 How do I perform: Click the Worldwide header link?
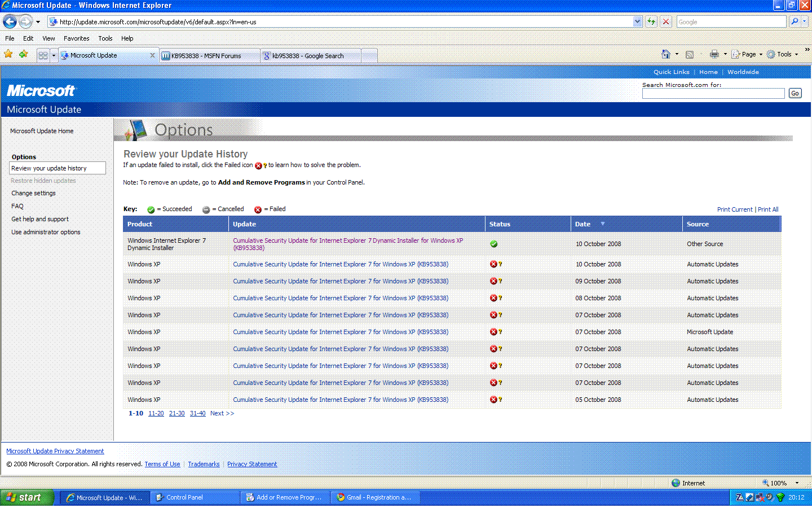(743, 72)
